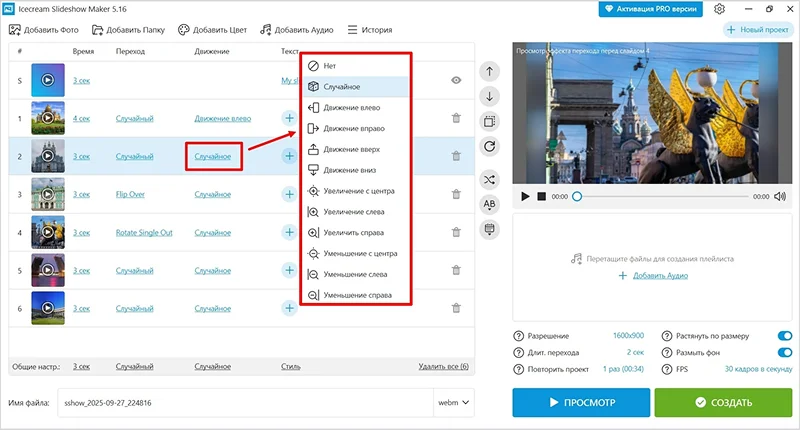Click the shuffle slides icon
Image resolution: width=800 pixels, height=430 pixels.
[489, 179]
